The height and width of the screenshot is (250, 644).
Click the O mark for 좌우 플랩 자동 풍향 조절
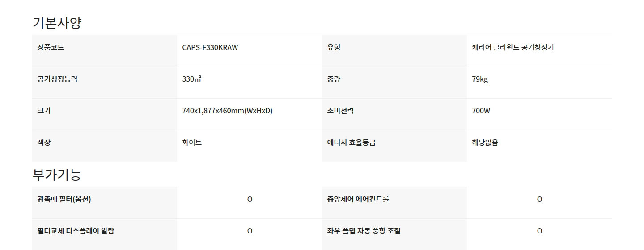(x=539, y=231)
